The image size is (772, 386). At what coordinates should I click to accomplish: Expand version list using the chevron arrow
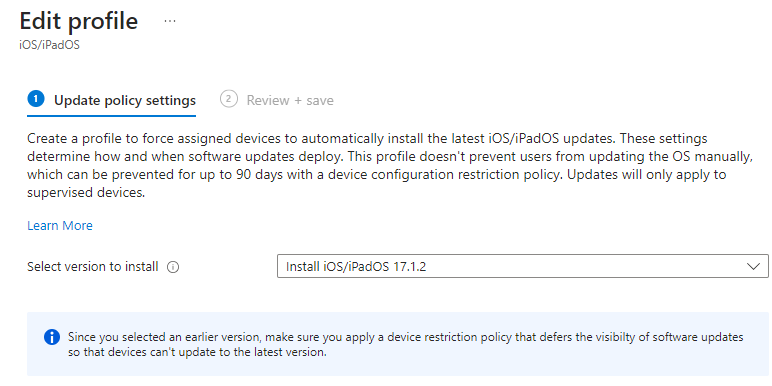[x=753, y=266]
